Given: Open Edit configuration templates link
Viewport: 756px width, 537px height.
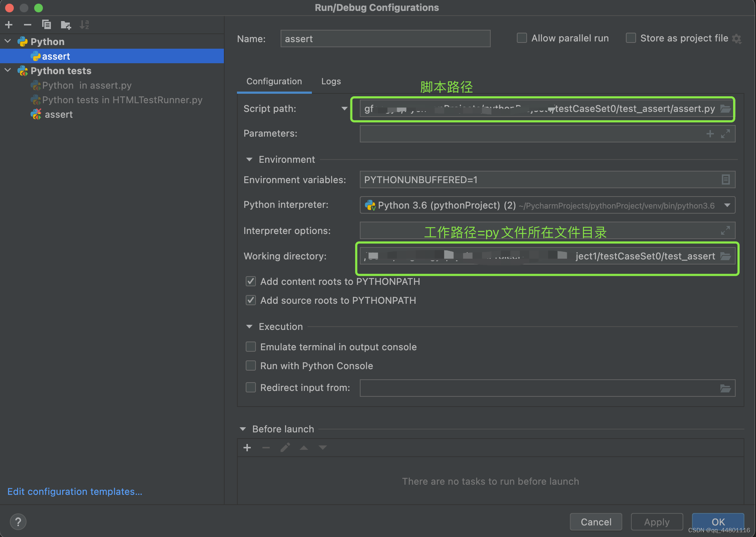Looking at the screenshot, I should [x=75, y=492].
